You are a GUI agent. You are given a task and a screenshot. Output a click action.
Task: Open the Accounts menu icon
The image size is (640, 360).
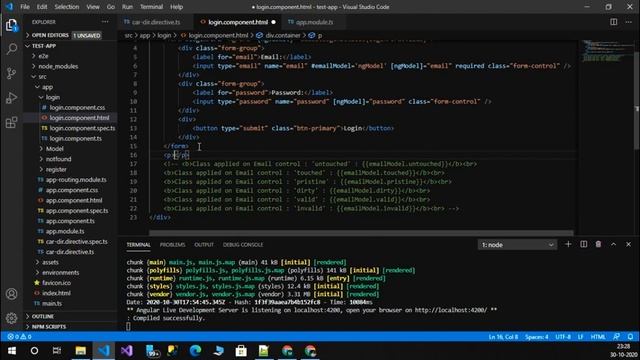[11, 294]
